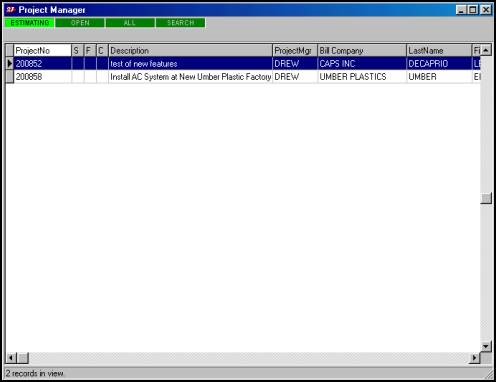Image resolution: width=496 pixels, height=382 pixels.
Task: Click row selector arrow for 200852
Action: point(10,64)
